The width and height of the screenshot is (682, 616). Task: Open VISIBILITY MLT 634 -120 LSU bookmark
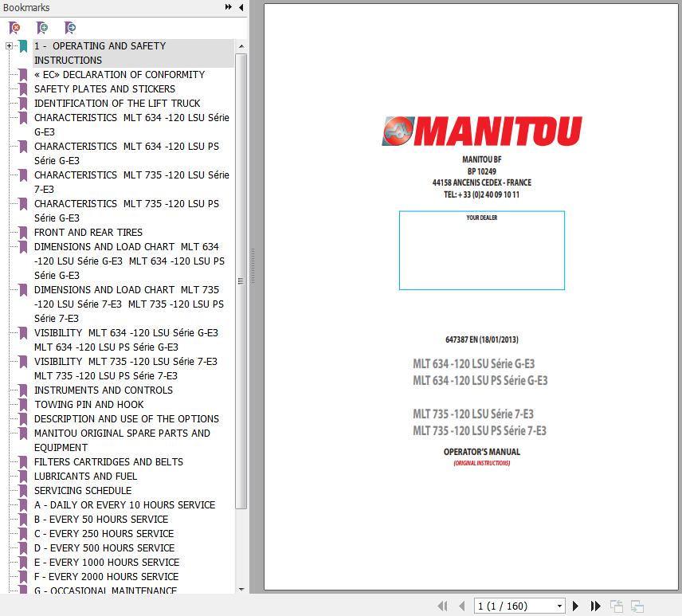click(126, 340)
